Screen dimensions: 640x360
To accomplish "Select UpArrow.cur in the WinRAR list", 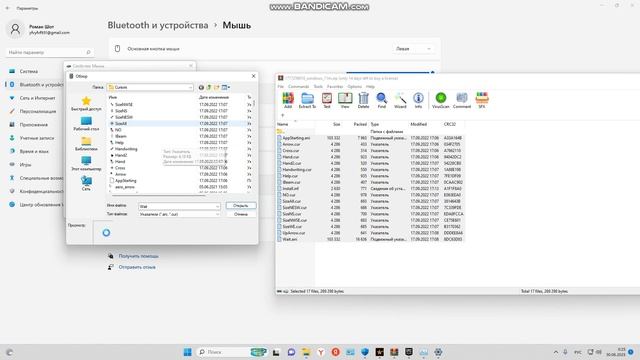I will [293, 233].
